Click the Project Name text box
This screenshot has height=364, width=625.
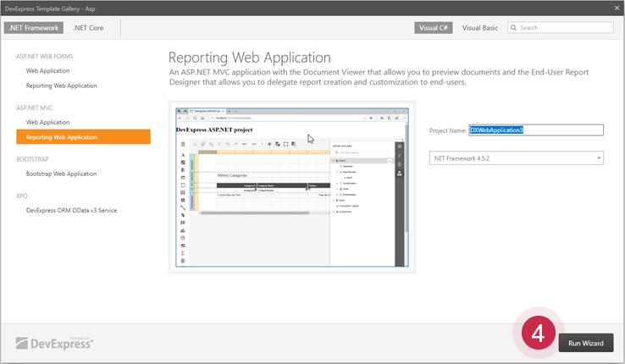tap(536, 130)
